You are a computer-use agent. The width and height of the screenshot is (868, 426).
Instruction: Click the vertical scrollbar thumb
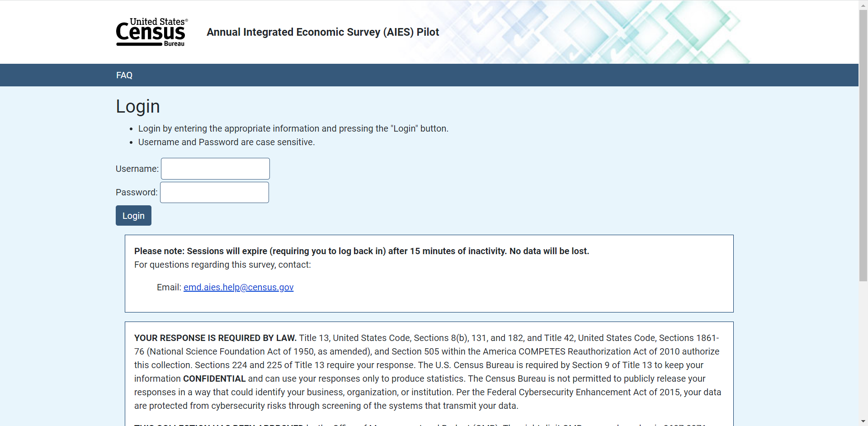(863, 145)
